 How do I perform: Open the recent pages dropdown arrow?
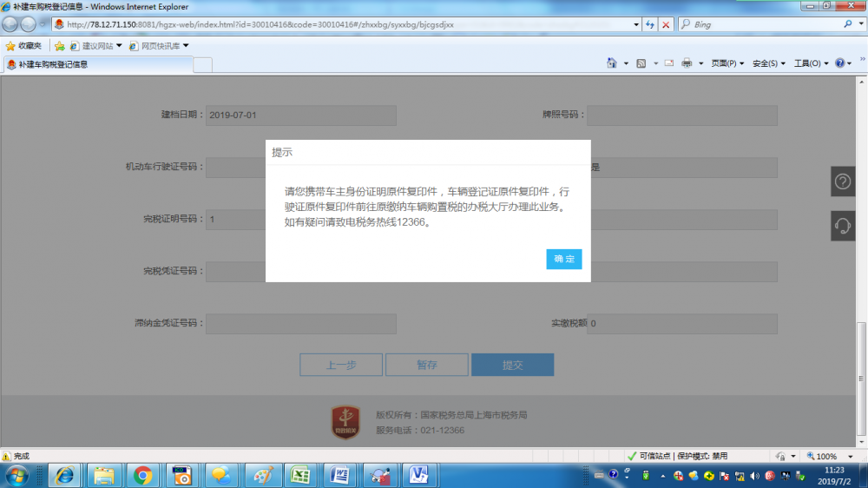point(42,24)
